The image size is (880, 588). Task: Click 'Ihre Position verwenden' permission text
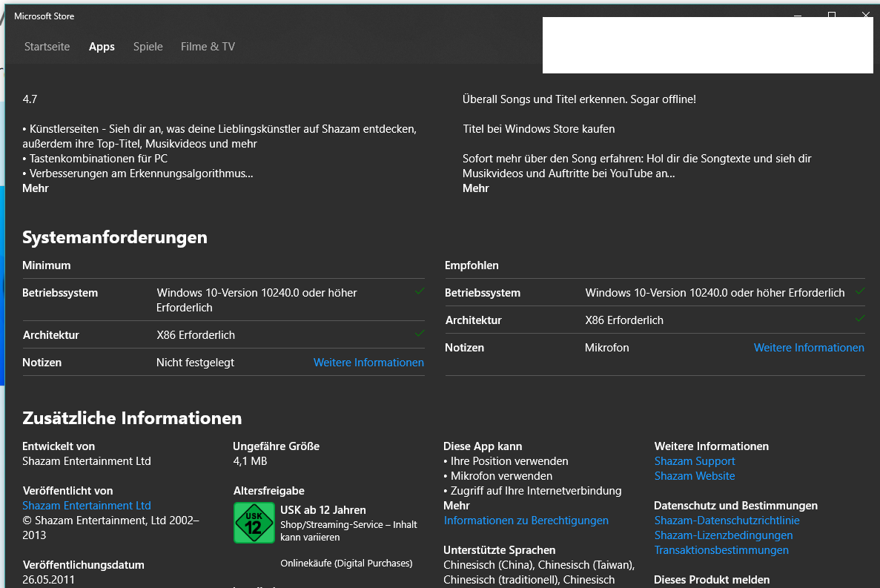[509, 461]
